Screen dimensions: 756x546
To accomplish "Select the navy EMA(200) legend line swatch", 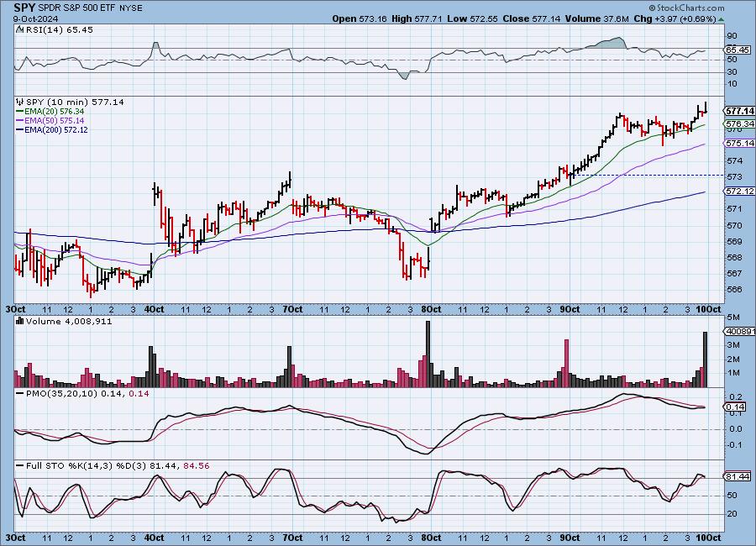I will [20, 129].
